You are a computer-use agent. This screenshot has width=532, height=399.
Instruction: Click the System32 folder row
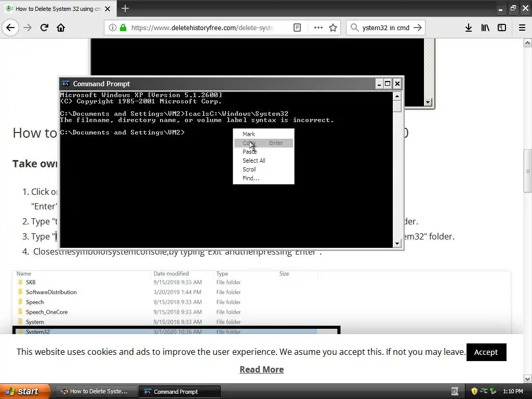point(166,331)
